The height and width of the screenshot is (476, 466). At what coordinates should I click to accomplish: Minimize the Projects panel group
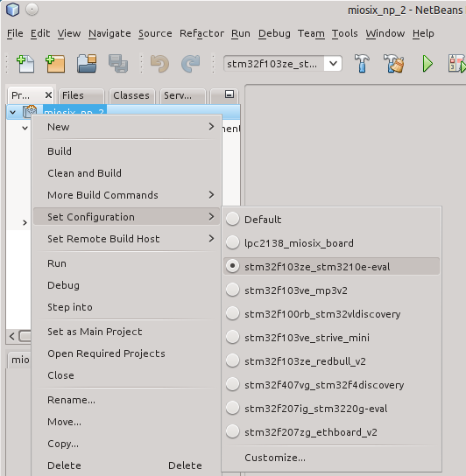pos(229,94)
